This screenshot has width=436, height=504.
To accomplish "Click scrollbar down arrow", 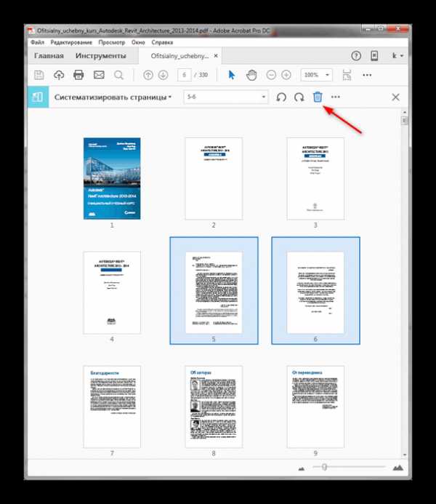I will [405, 455].
